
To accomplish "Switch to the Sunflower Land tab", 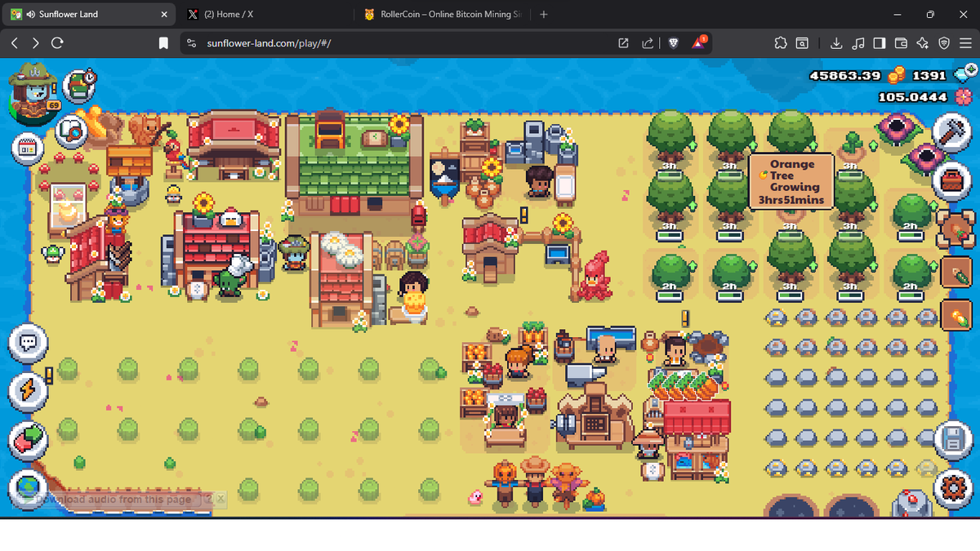I will (x=90, y=14).
